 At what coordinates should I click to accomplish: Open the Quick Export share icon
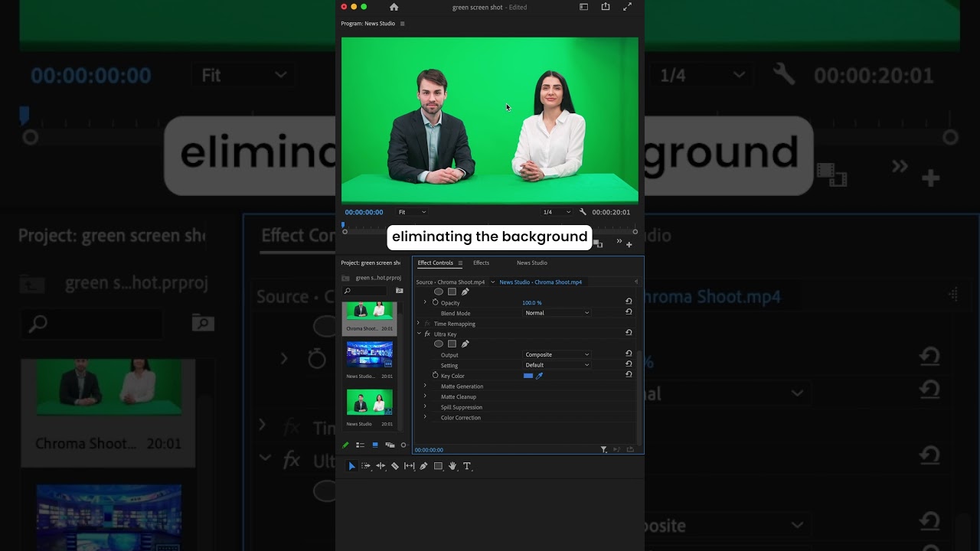(x=606, y=7)
